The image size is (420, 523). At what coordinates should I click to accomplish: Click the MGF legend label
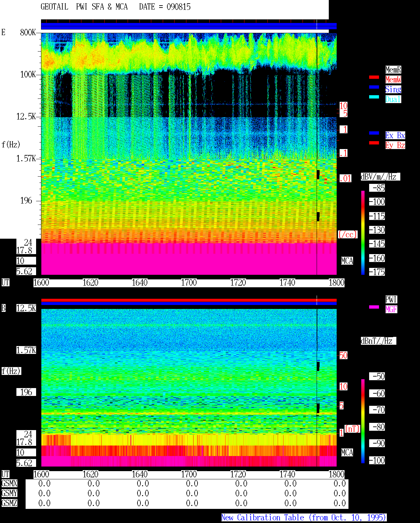[x=391, y=309]
